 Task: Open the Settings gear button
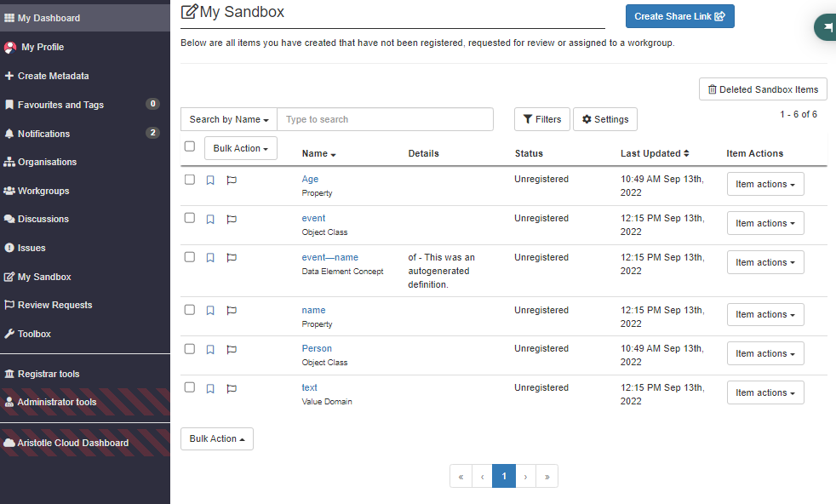click(x=604, y=119)
